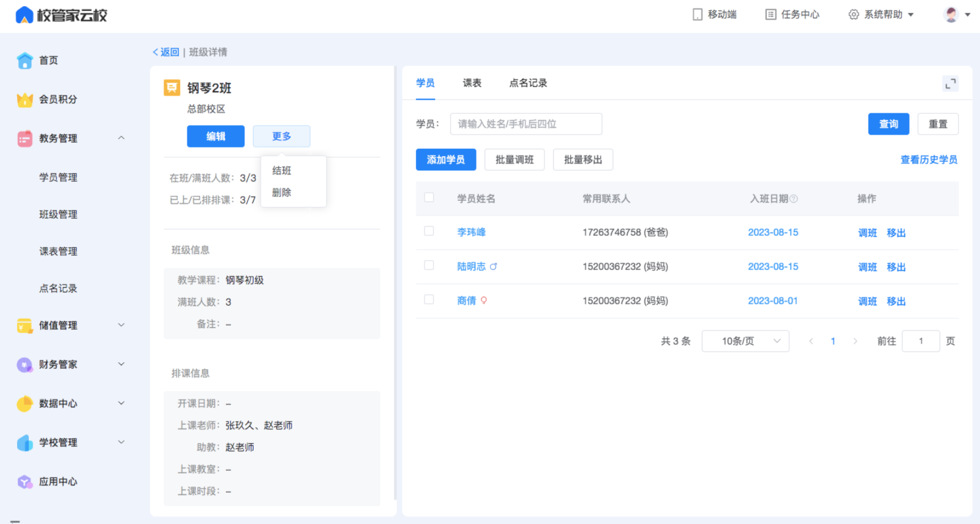Expand the 数据中心 menu chevron
The height and width of the screenshot is (524, 980).
(121, 403)
